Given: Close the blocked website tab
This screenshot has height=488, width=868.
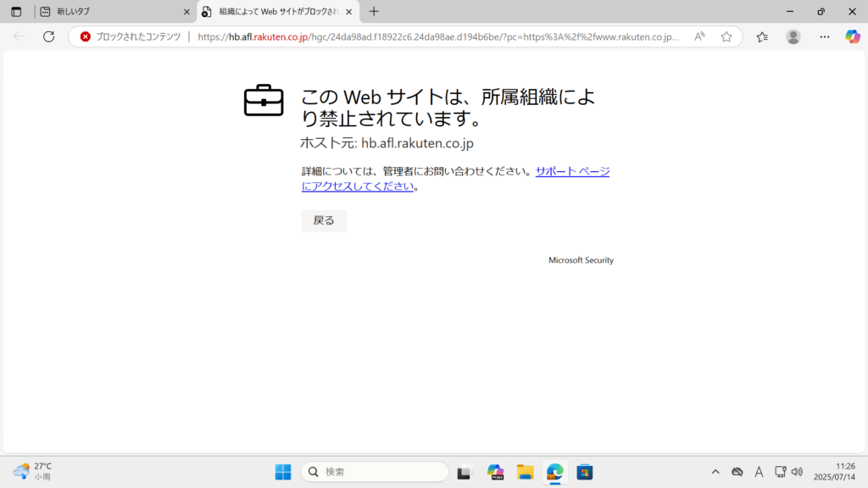Looking at the screenshot, I should tap(348, 12).
